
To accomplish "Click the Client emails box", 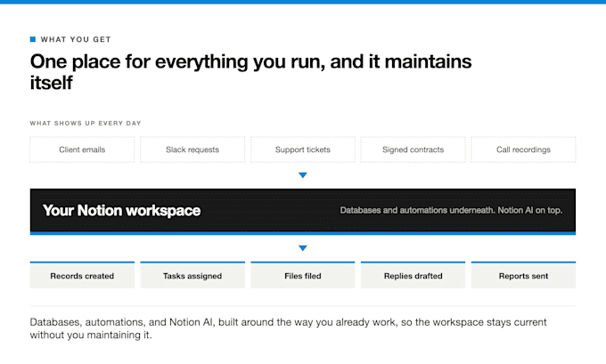I will coord(82,150).
